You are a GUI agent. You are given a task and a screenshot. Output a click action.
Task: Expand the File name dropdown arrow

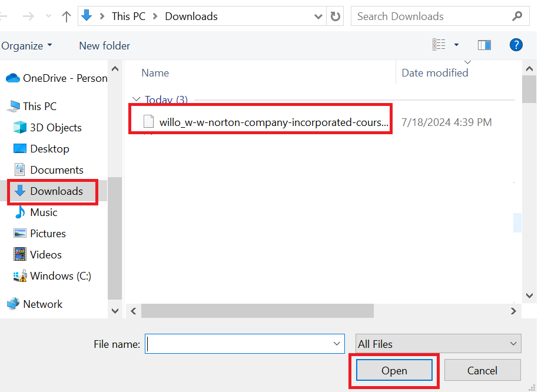(x=337, y=344)
